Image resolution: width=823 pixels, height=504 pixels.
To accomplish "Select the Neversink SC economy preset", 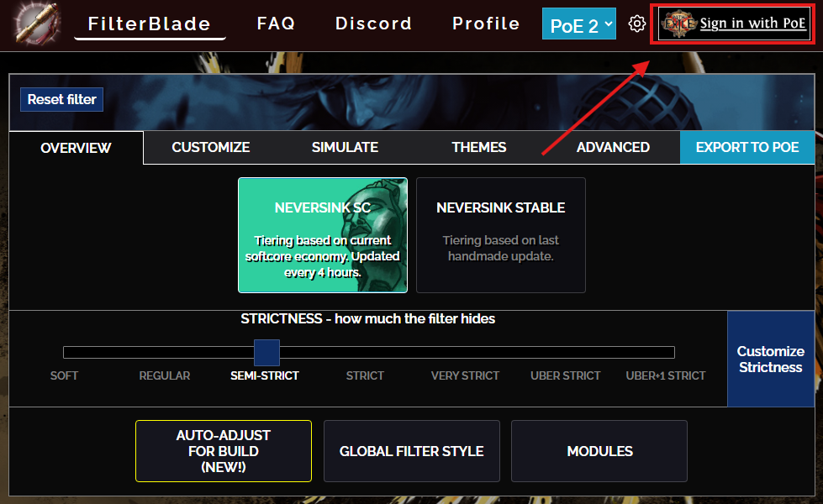I will 323,235.
